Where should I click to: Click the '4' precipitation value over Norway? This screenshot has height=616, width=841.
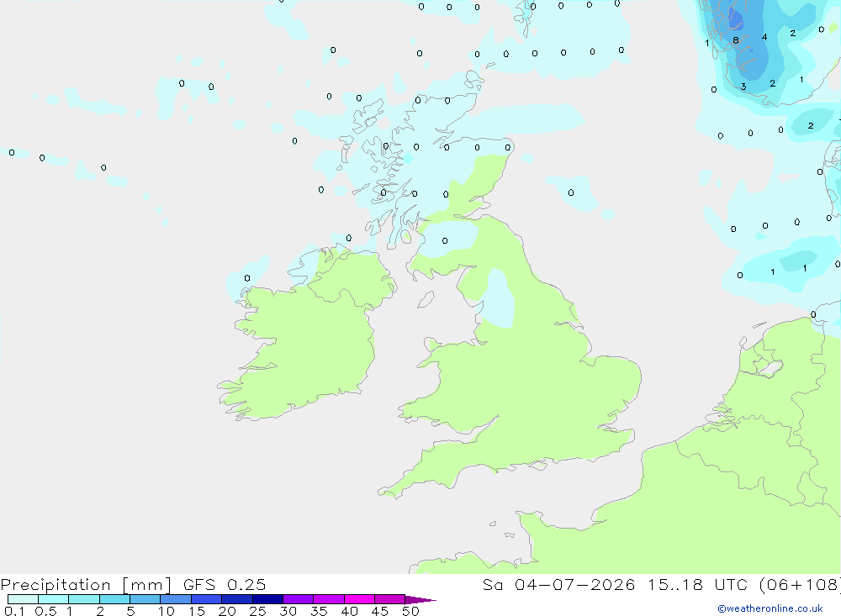click(x=764, y=37)
